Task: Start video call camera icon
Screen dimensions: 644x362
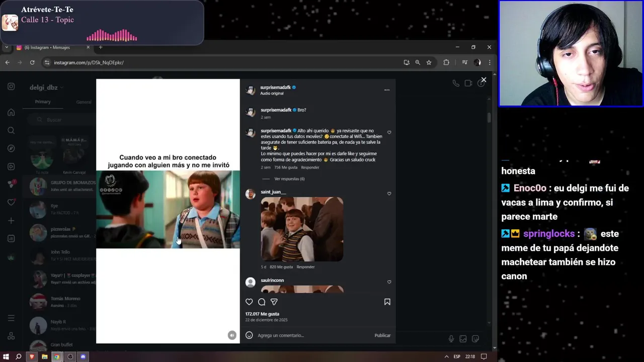Action: [468, 83]
